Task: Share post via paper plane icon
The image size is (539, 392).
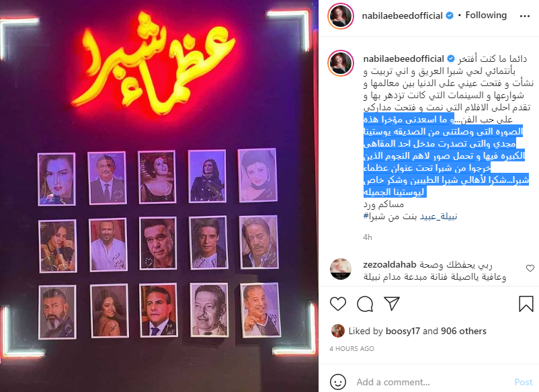Action: pyautogui.click(x=392, y=303)
